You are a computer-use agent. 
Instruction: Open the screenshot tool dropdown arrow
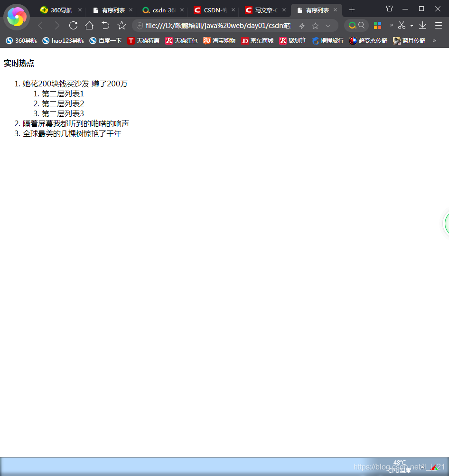coord(412,26)
